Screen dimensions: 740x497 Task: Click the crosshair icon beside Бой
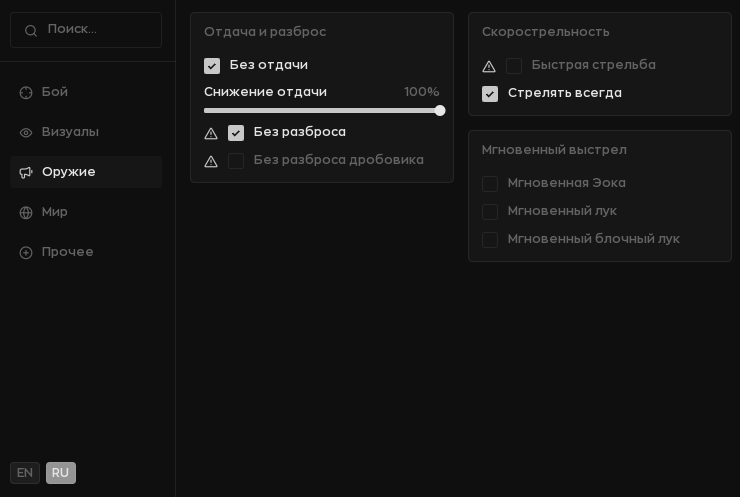[26, 93]
